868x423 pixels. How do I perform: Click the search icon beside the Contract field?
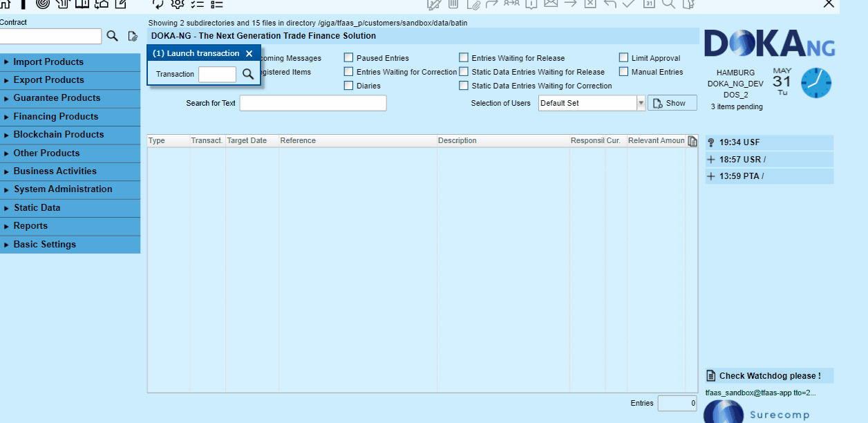[112, 36]
